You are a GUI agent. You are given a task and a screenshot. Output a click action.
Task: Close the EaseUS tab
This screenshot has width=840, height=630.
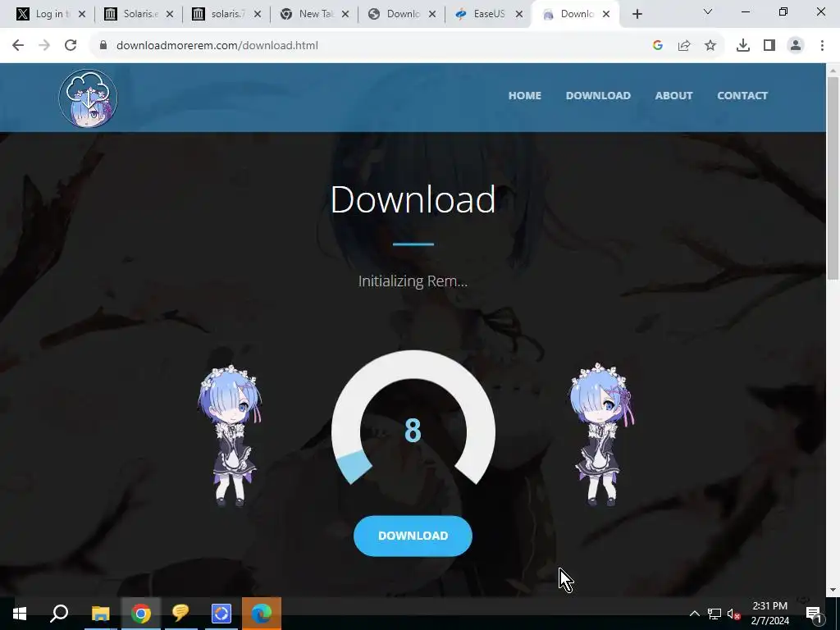[518, 15]
